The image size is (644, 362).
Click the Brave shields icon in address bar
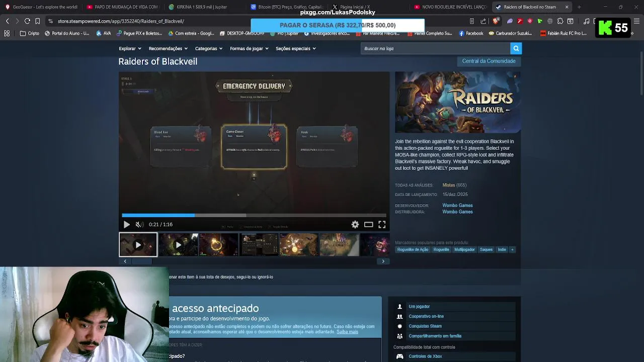point(496,21)
